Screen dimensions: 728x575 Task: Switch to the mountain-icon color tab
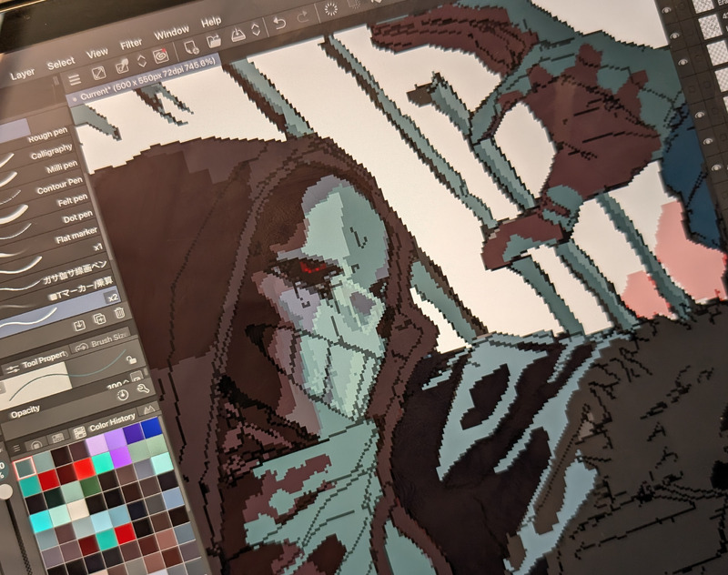click(x=149, y=409)
